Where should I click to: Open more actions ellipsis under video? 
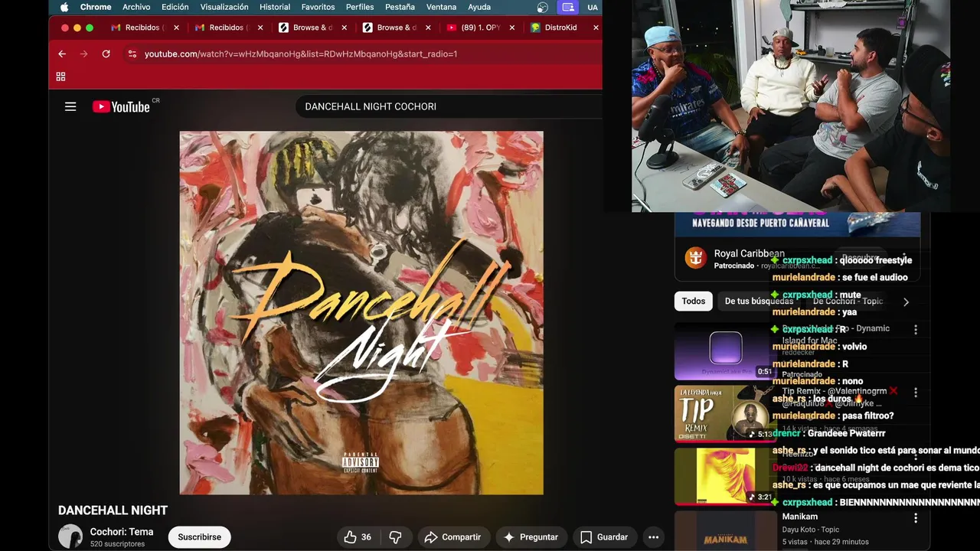653,537
